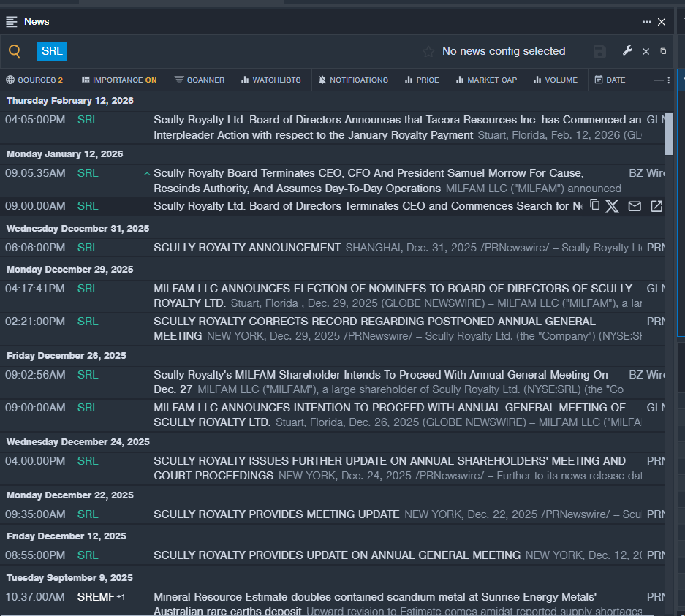Email the selected news story
Screen dimensions: 685x616
(635, 206)
